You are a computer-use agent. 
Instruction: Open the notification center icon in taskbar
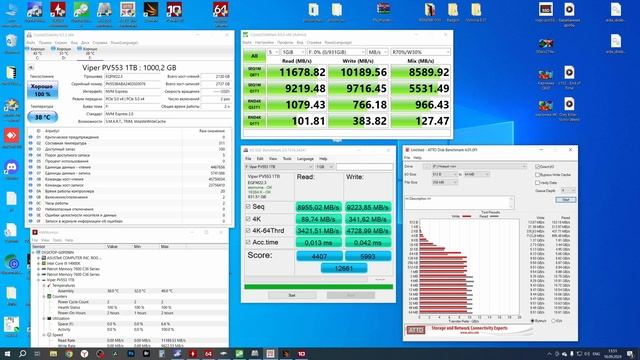[x=631, y=354]
